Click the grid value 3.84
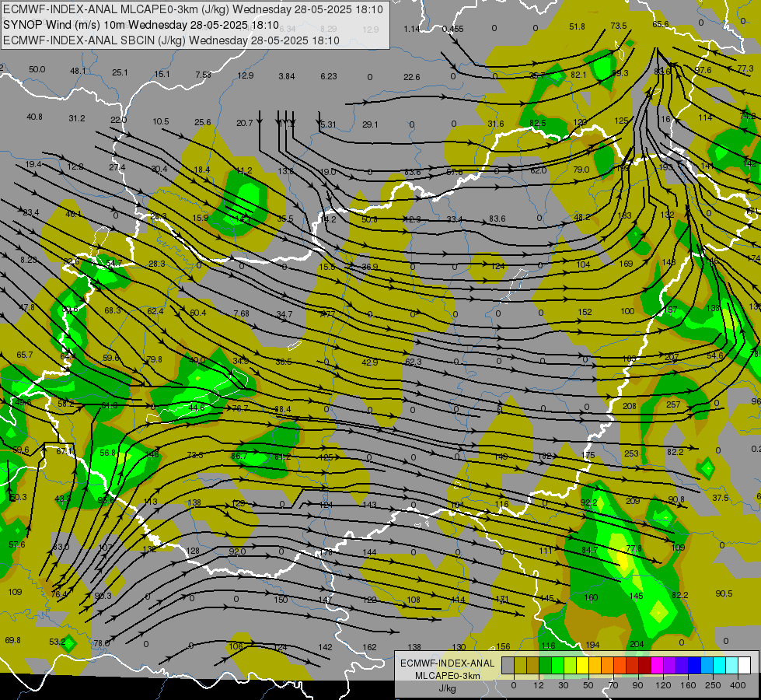This screenshot has height=700, width=761. pyautogui.click(x=287, y=76)
